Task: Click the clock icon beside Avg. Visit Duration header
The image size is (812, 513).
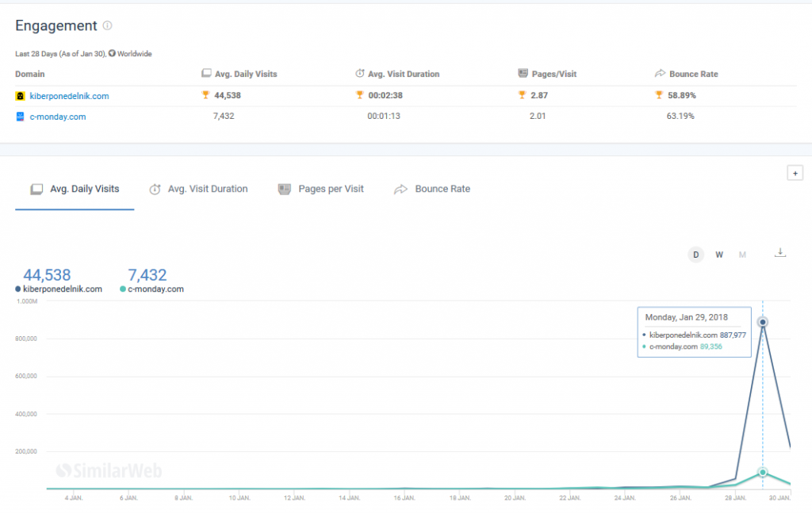Action: tap(359, 74)
